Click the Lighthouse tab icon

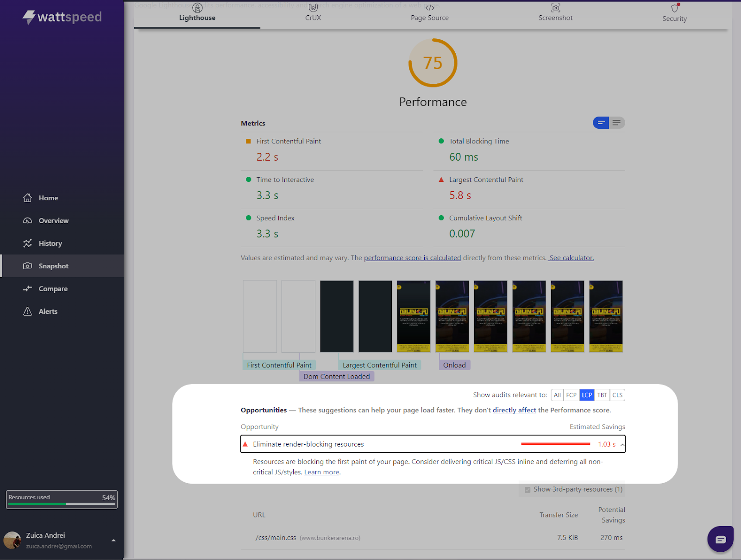click(x=197, y=8)
